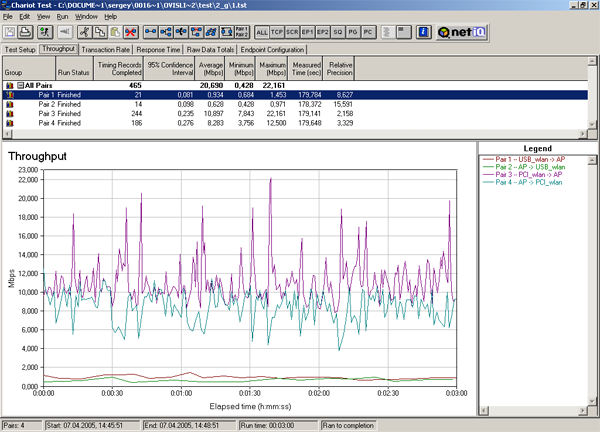Open the blue info icon
Screen dimensions: 600x432
[424, 33]
